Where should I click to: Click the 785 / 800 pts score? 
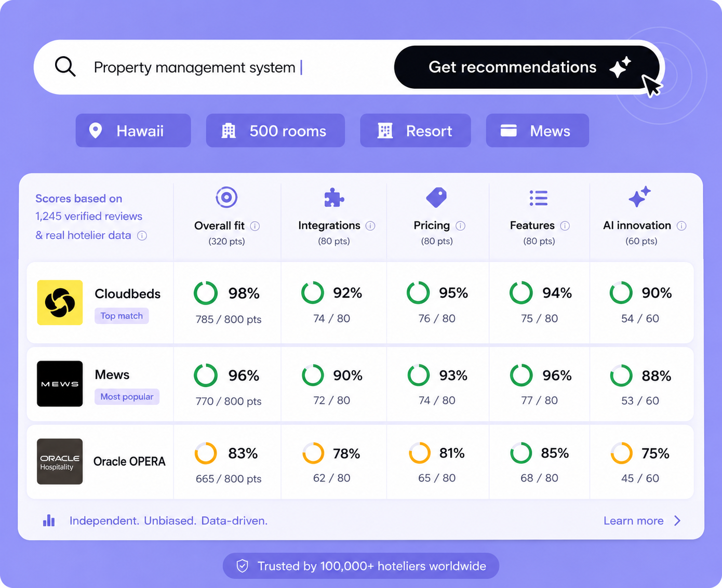point(229,319)
